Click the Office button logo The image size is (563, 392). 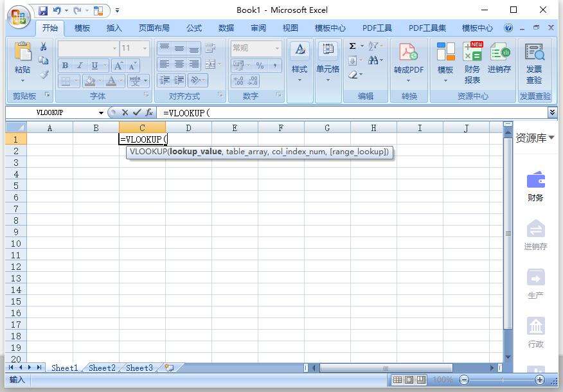19,17
